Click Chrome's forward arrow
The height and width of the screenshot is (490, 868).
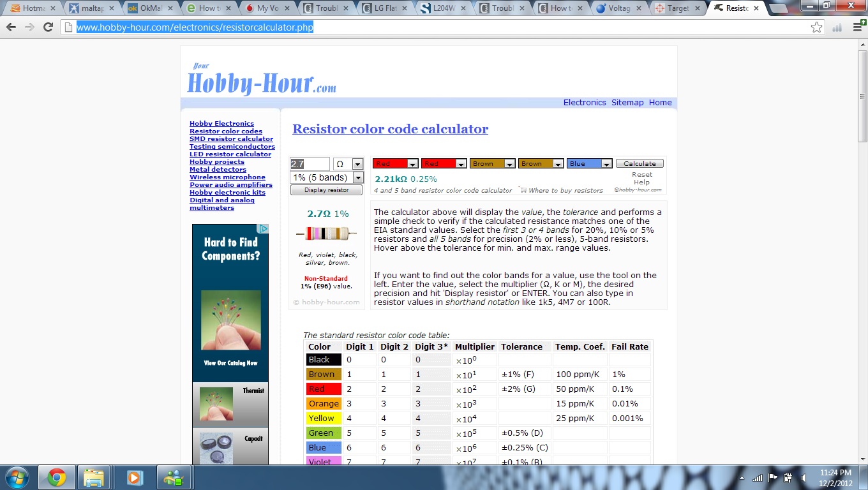29,27
